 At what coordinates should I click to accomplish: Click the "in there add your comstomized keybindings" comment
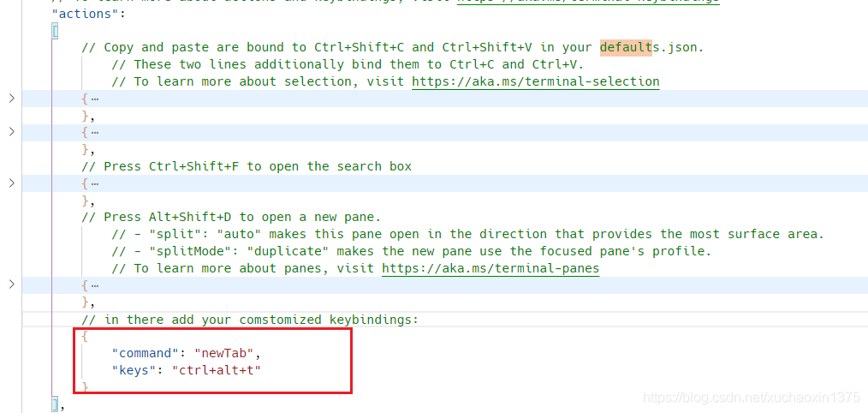250,320
